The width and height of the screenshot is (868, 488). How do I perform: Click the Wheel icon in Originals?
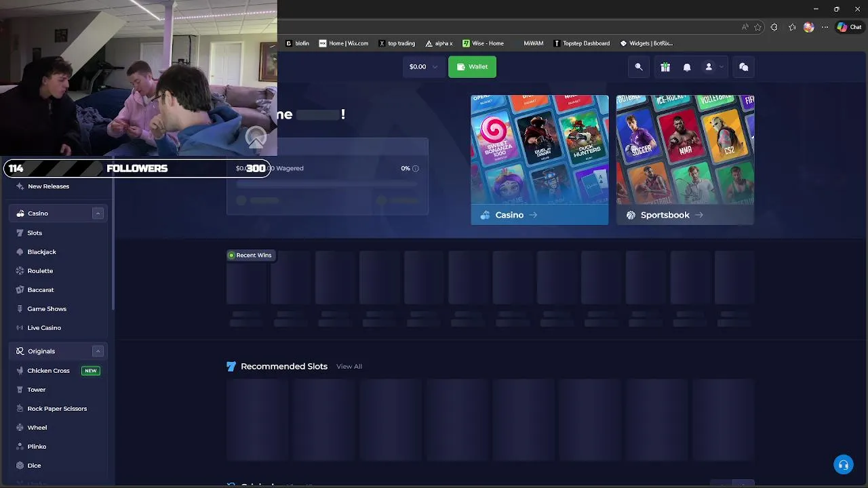(20, 428)
